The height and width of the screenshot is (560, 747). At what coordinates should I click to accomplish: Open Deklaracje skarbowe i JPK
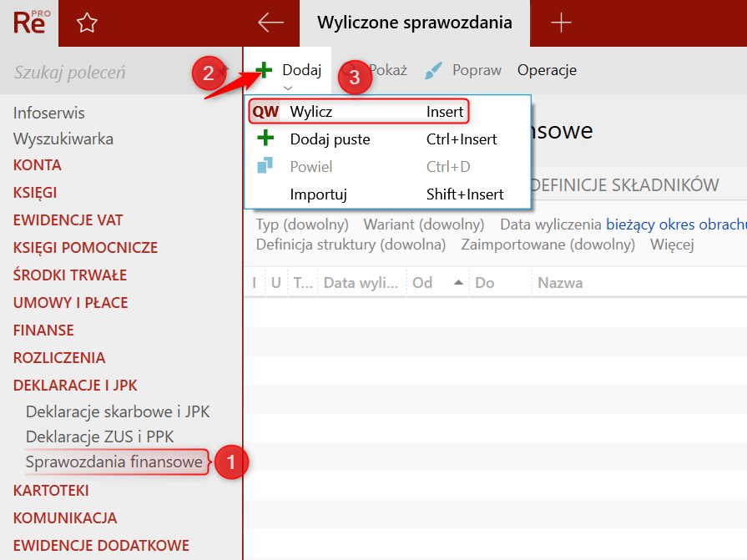pyautogui.click(x=118, y=412)
